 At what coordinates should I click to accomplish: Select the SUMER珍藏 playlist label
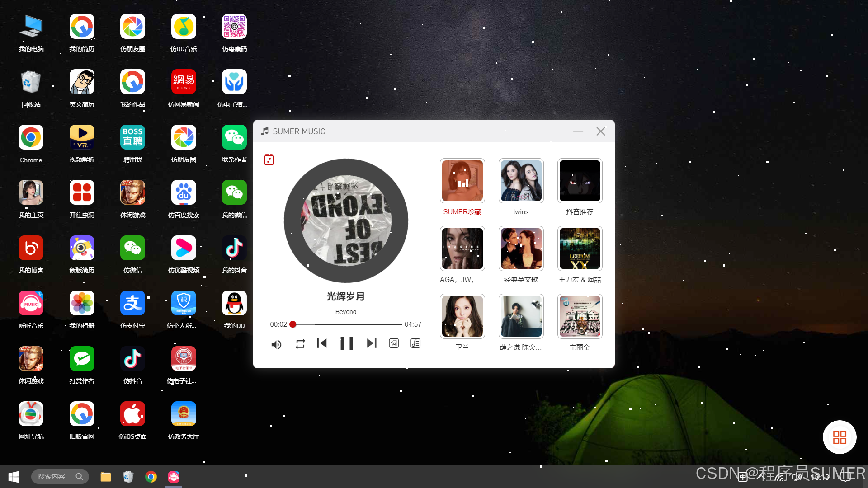[x=462, y=212]
